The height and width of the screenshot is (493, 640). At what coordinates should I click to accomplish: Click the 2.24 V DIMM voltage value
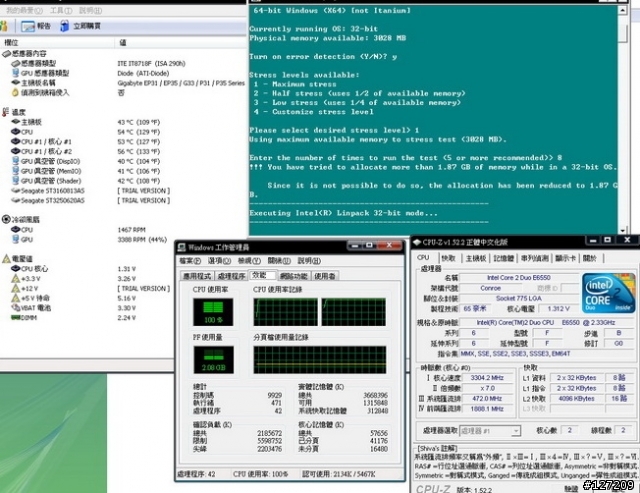(x=127, y=318)
